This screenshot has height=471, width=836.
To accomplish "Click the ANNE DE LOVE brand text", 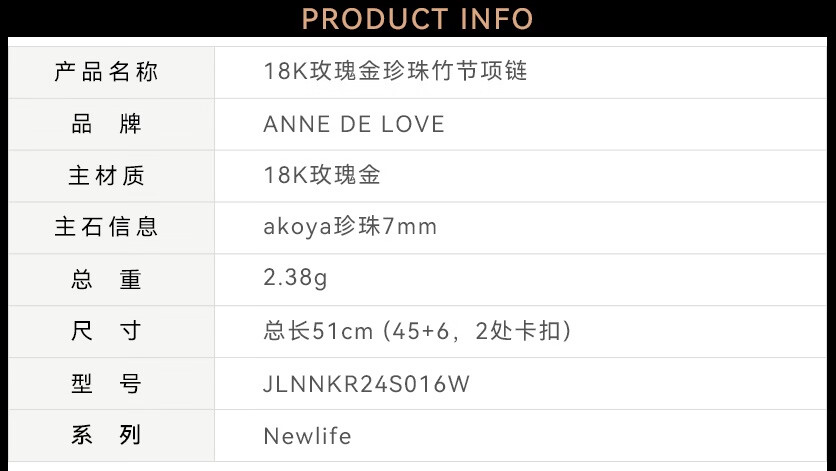I will (354, 124).
